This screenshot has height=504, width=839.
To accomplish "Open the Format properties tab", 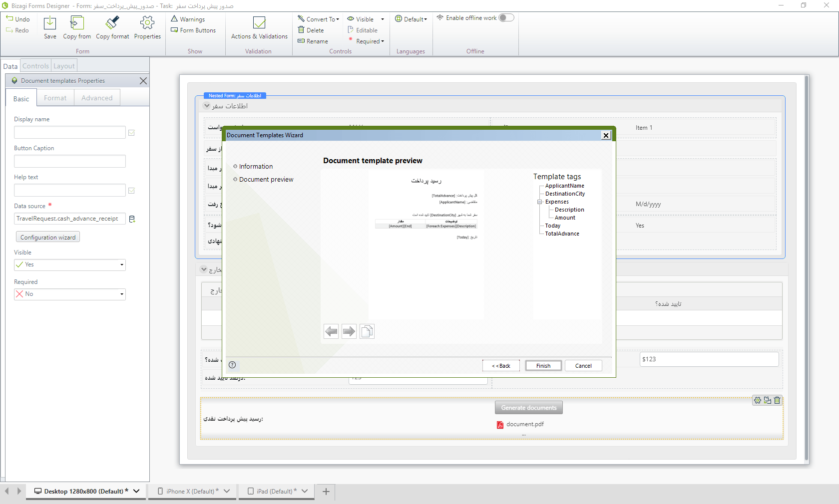I will (55, 98).
